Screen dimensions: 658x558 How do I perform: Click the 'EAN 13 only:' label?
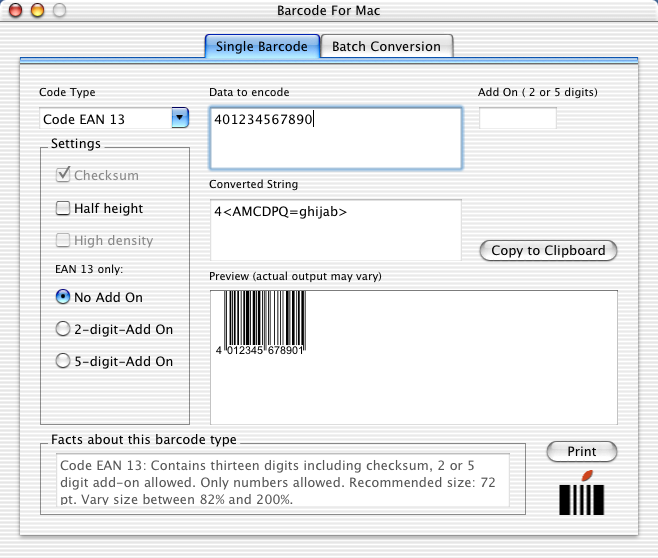click(89, 269)
